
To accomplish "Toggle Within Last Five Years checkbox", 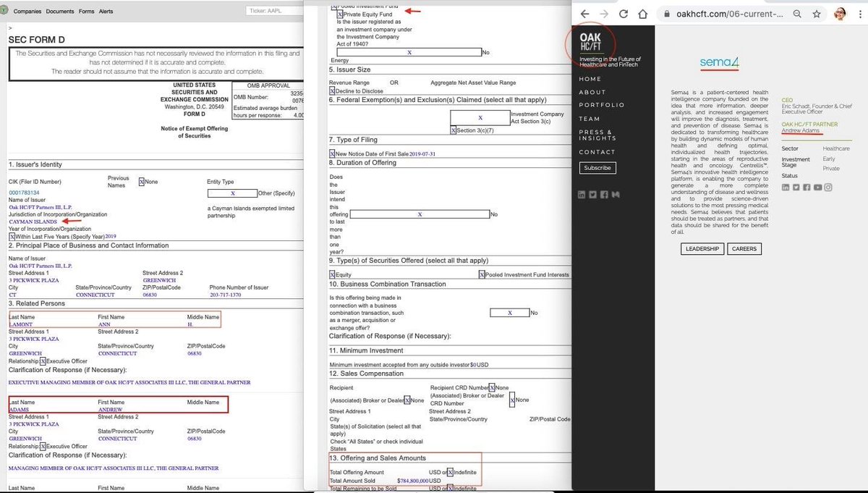I will [12, 236].
